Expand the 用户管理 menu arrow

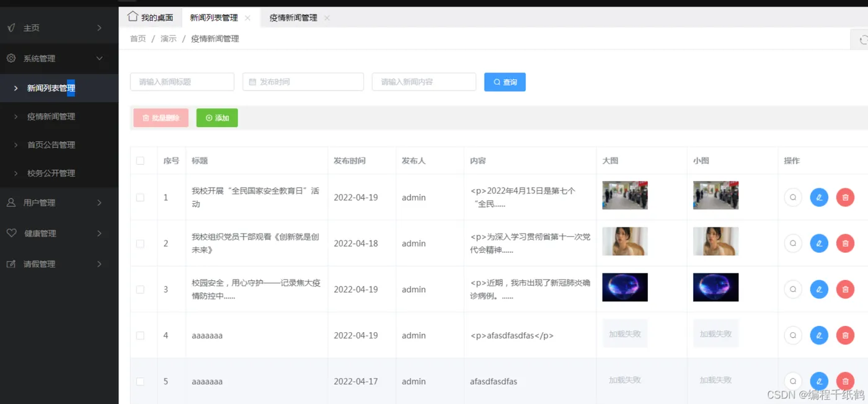(x=99, y=203)
